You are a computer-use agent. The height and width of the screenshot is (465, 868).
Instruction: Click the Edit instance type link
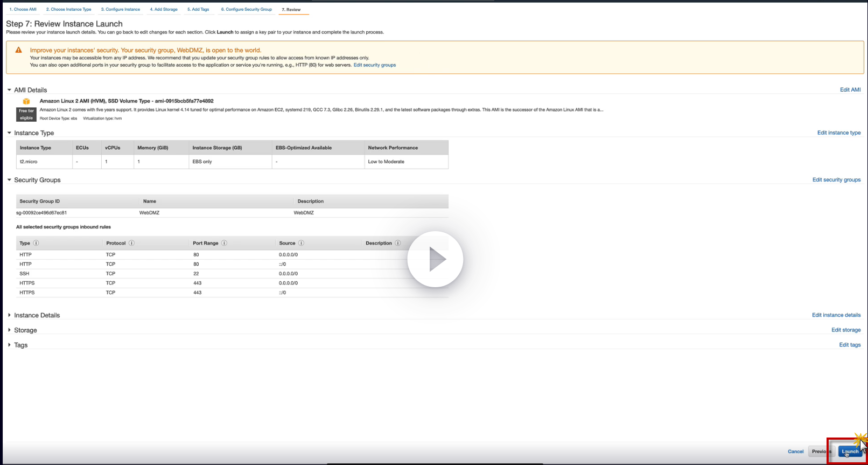pos(839,133)
